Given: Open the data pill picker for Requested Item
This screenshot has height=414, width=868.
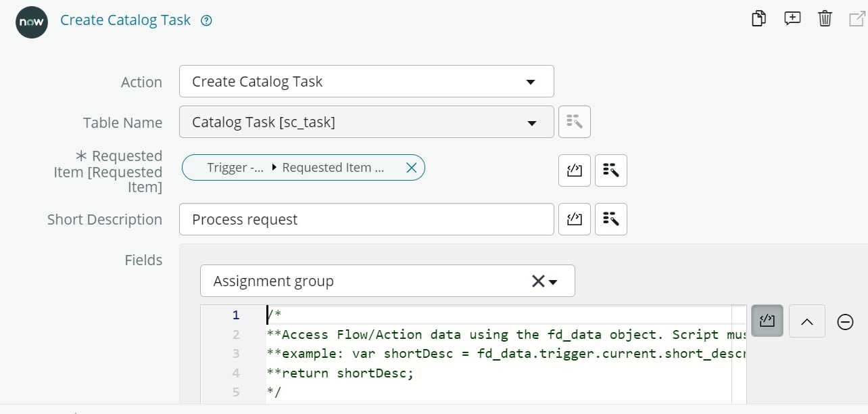Looking at the screenshot, I should (610, 170).
